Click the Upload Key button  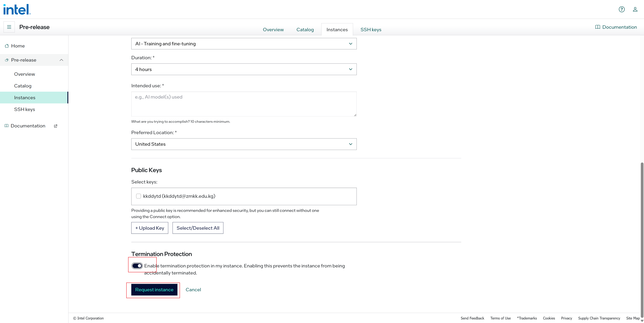click(x=149, y=228)
